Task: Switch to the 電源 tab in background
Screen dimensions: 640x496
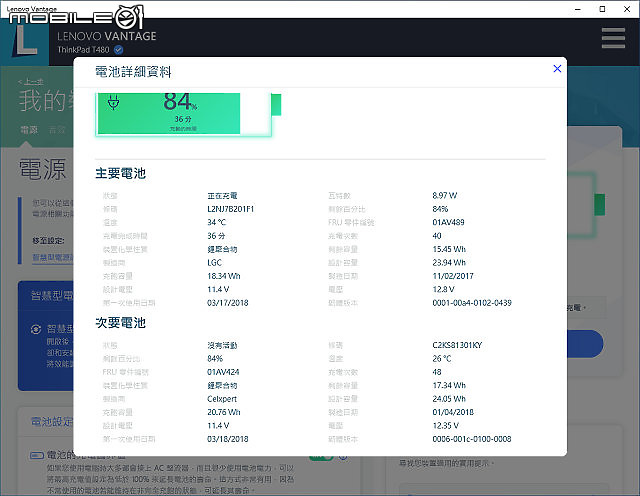Action: pyautogui.click(x=29, y=130)
